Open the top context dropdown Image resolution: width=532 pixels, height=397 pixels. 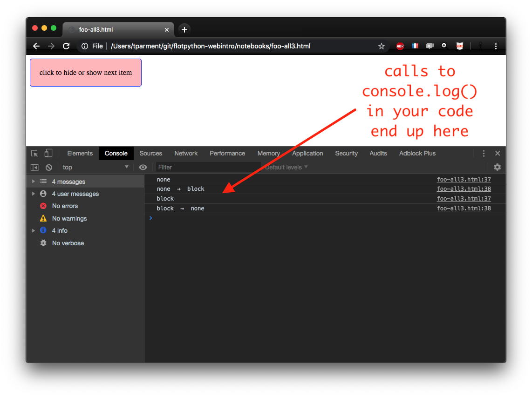95,168
